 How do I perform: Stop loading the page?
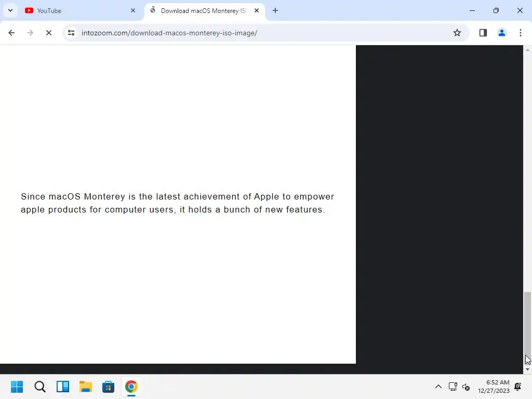coord(49,33)
